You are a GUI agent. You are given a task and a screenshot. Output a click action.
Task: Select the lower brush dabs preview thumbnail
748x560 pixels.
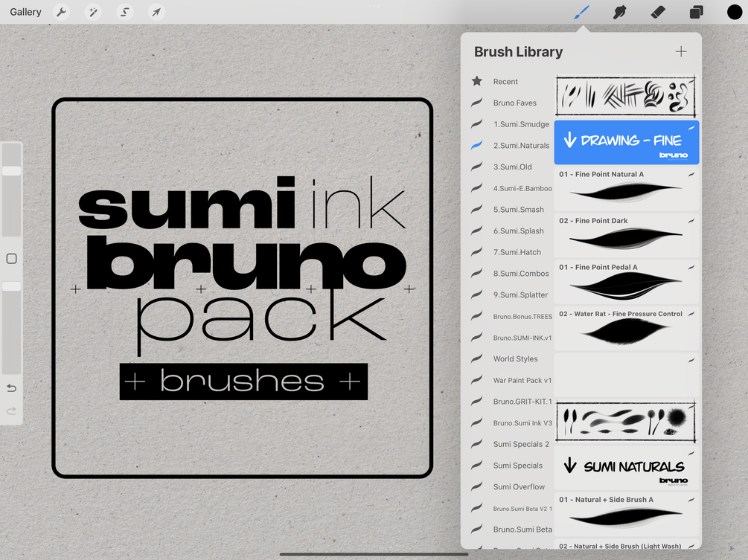(627, 422)
